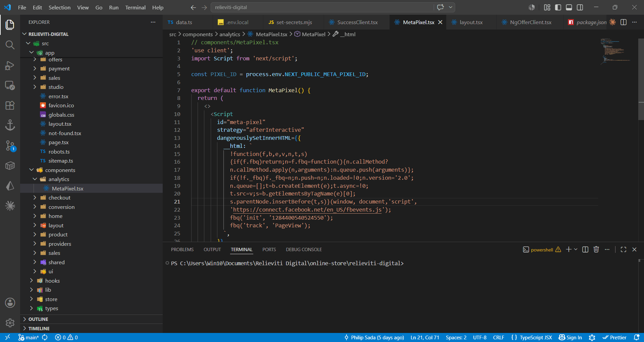Open the facebook fbevents.js link in code
Screen dimensions: 644x342
pyautogui.click(x=307, y=210)
